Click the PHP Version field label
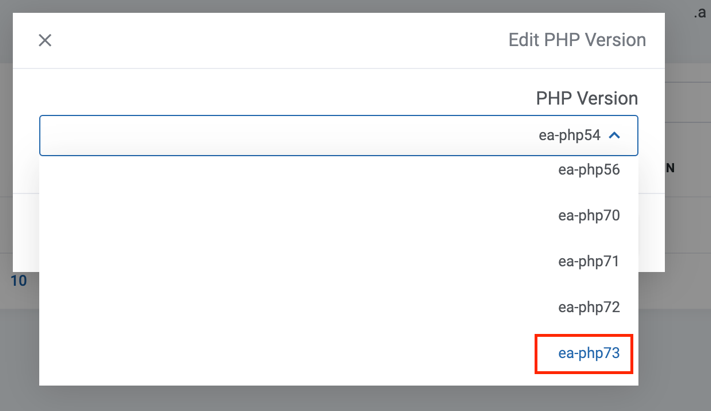This screenshot has width=711, height=411. click(x=586, y=99)
